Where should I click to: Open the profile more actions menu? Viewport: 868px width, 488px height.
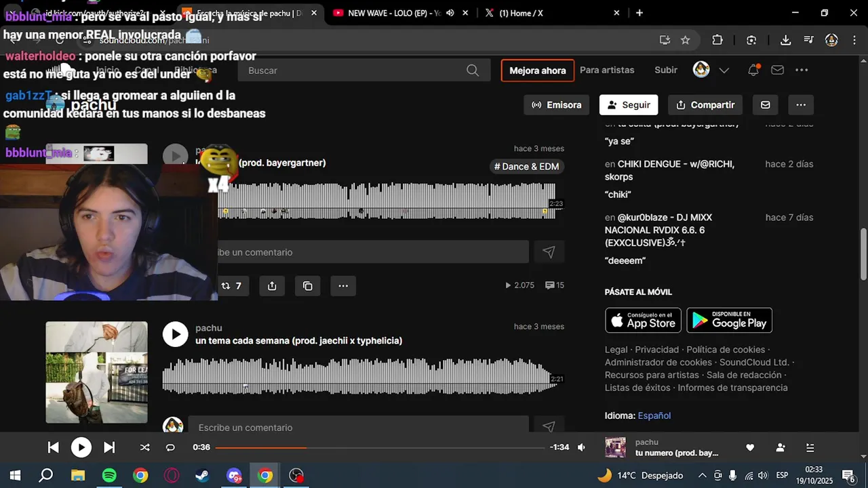pyautogui.click(x=801, y=105)
